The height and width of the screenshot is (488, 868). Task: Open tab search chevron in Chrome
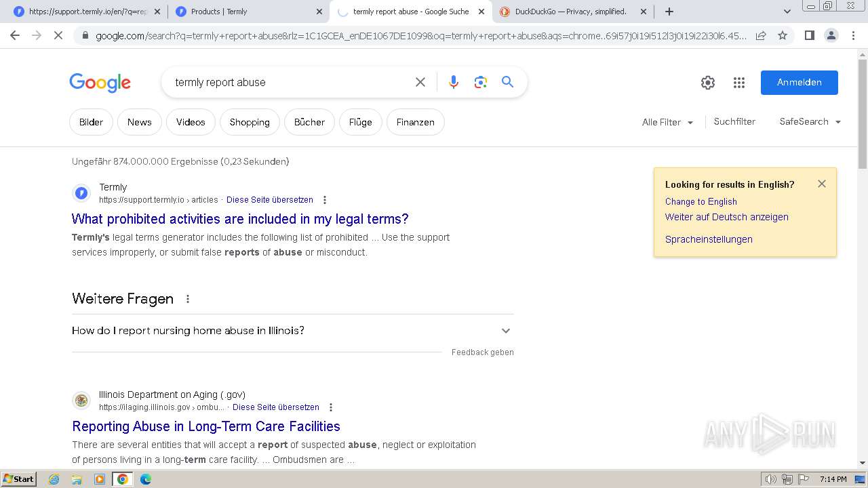coord(787,12)
